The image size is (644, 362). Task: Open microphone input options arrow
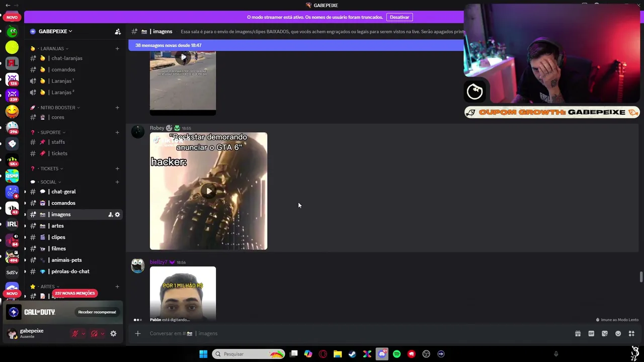(x=83, y=333)
